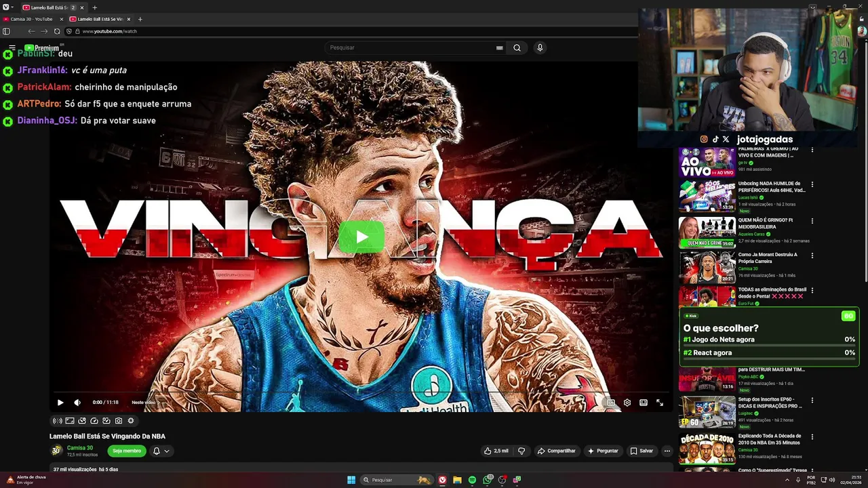Open video player settings gear

(x=627, y=403)
